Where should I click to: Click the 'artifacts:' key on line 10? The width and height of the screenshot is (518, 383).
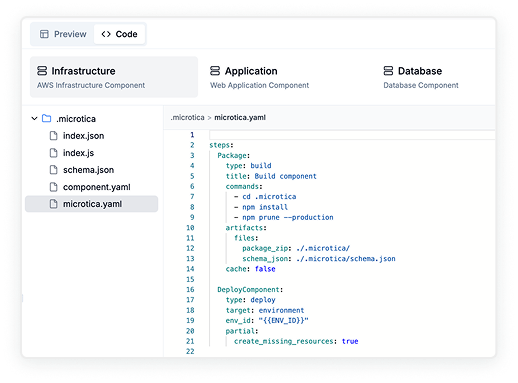(x=246, y=228)
